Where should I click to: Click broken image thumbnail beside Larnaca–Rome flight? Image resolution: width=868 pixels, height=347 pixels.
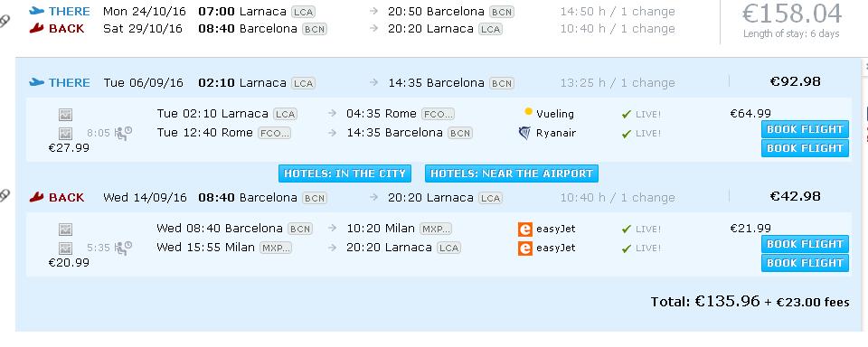click(65, 115)
